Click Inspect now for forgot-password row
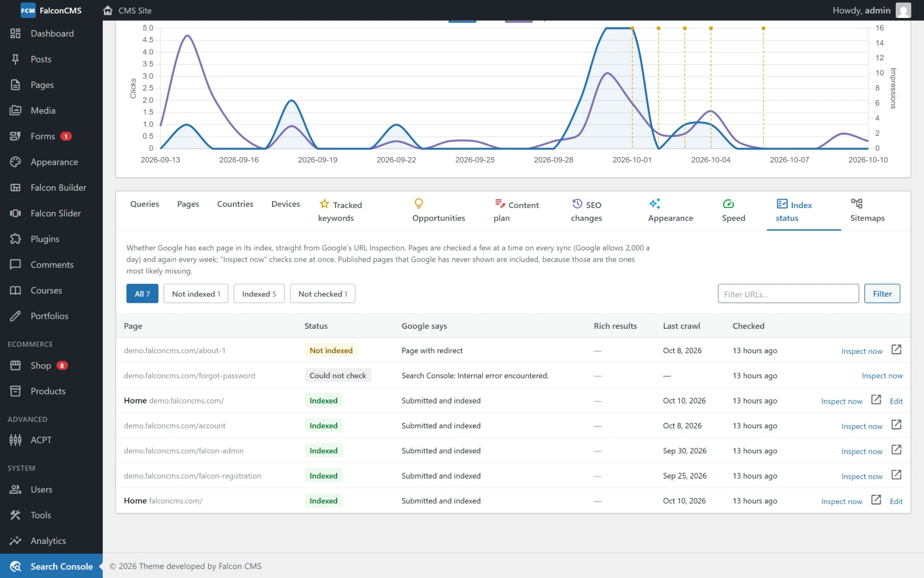 point(882,376)
